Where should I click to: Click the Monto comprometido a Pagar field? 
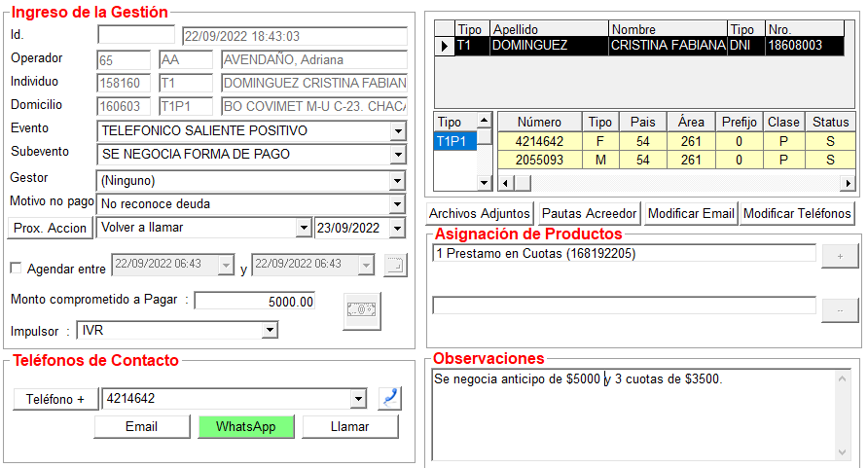click(255, 302)
